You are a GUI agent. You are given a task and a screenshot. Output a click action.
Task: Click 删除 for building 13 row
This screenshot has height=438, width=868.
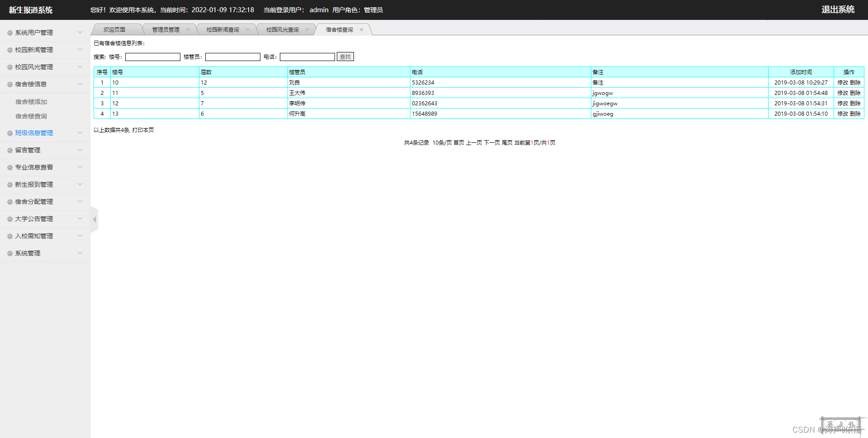[855, 114]
